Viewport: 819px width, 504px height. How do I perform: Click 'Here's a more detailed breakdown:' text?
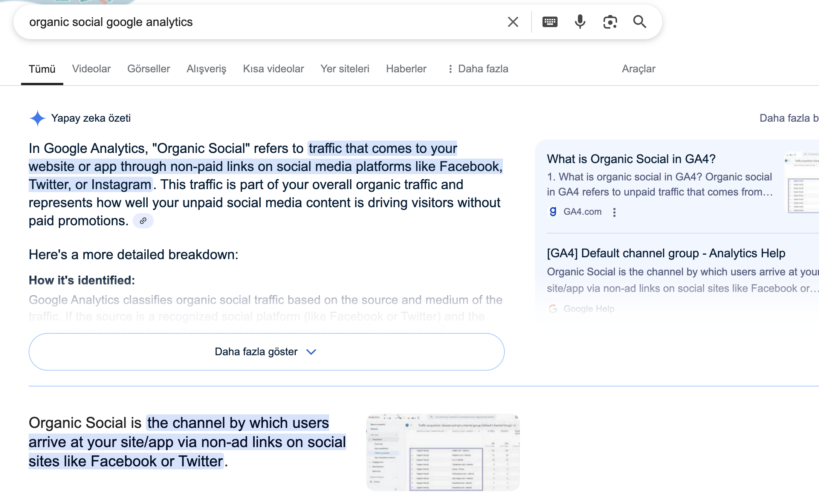(x=133, y=255)
